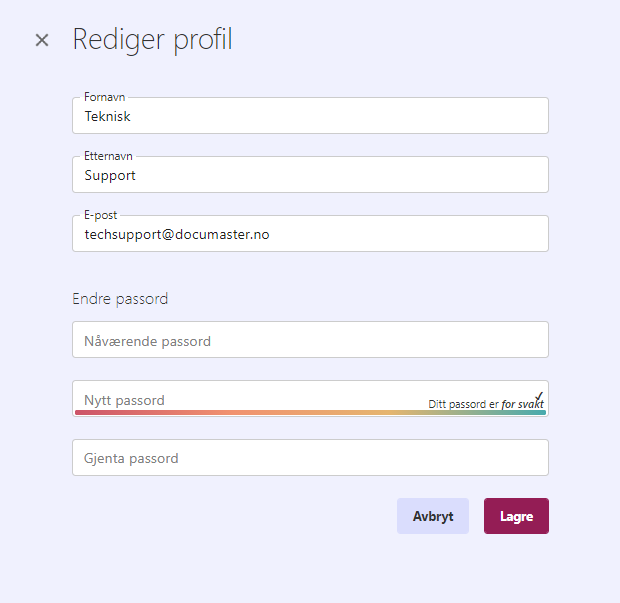Screen dimensions: 620x603
Task: Click the Endre passord section heading
Action: pos(120,298)
